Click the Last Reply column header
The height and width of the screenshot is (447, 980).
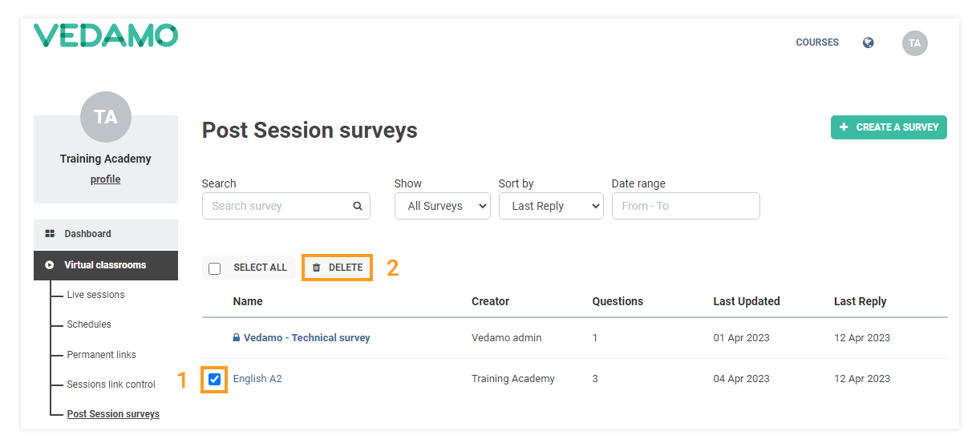click(861, 302)
